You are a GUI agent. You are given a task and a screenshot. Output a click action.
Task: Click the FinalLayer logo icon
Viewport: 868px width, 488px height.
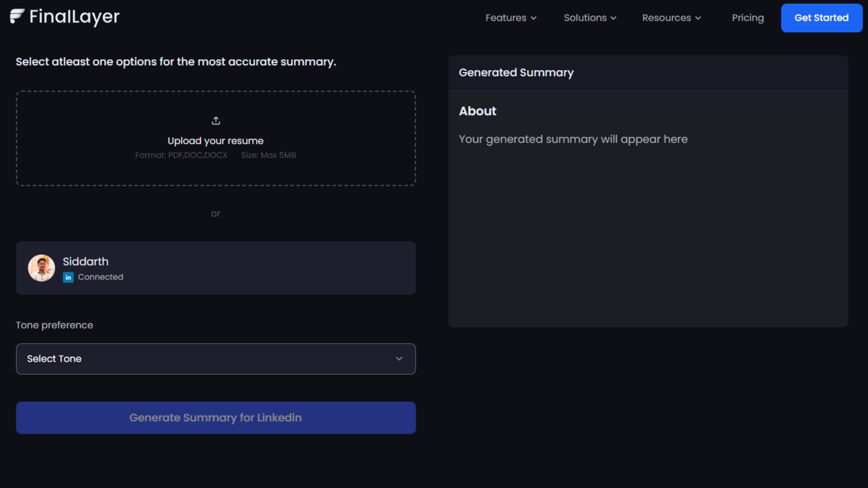click(x=17, y=16)
